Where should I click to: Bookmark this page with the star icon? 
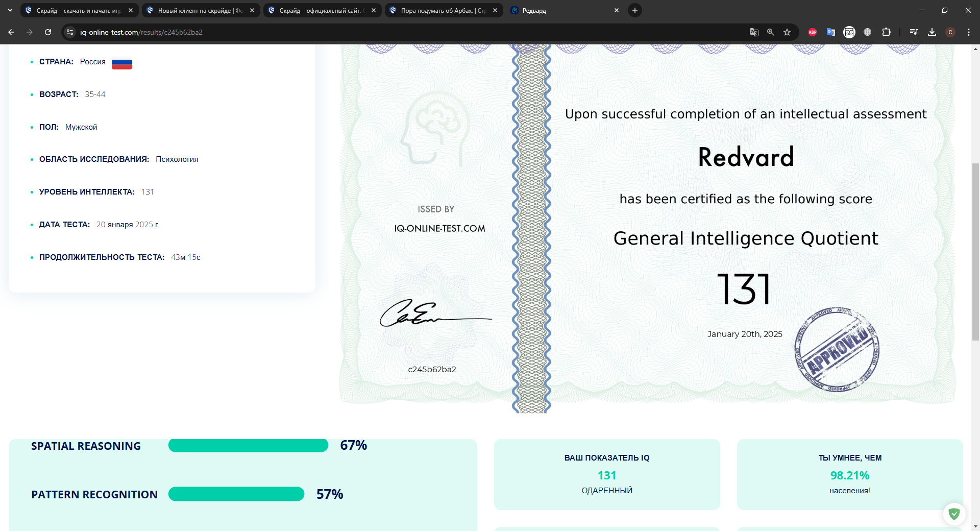point(787,32)
